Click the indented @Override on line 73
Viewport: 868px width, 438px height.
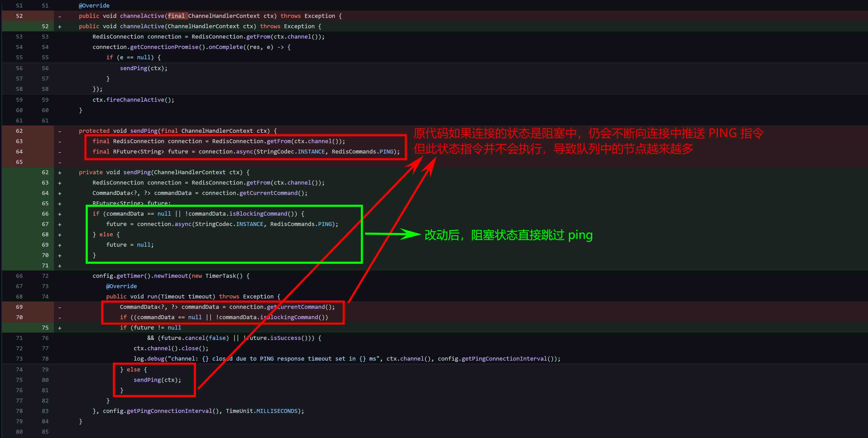(x=121, y=286)
